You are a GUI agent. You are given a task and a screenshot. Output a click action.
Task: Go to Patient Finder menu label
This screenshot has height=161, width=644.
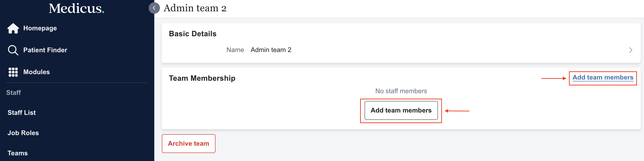(x=45, y=50)
